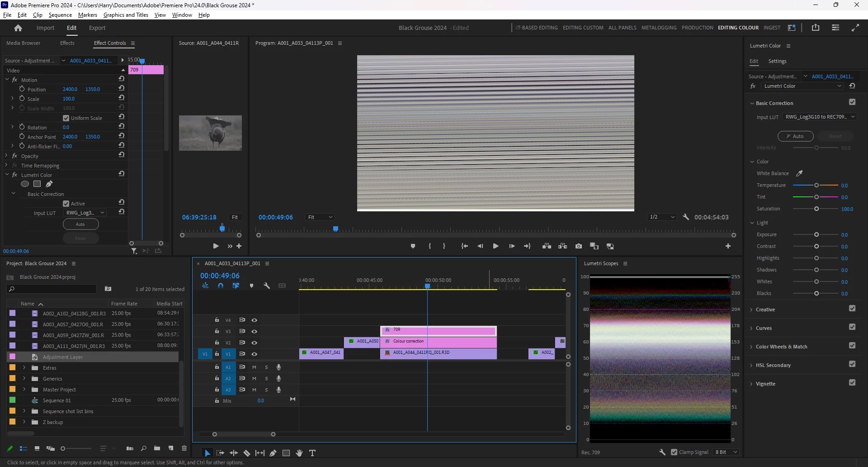Screen dimensions: 868x467
Task: Select the Hand tool
Action: (299, 453)
